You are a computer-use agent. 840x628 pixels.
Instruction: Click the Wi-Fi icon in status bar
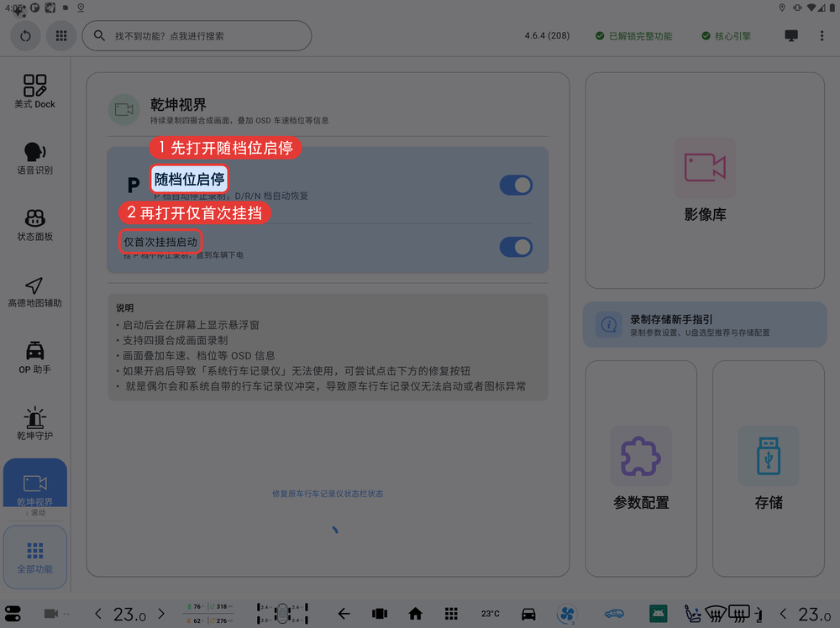[811, 8]
